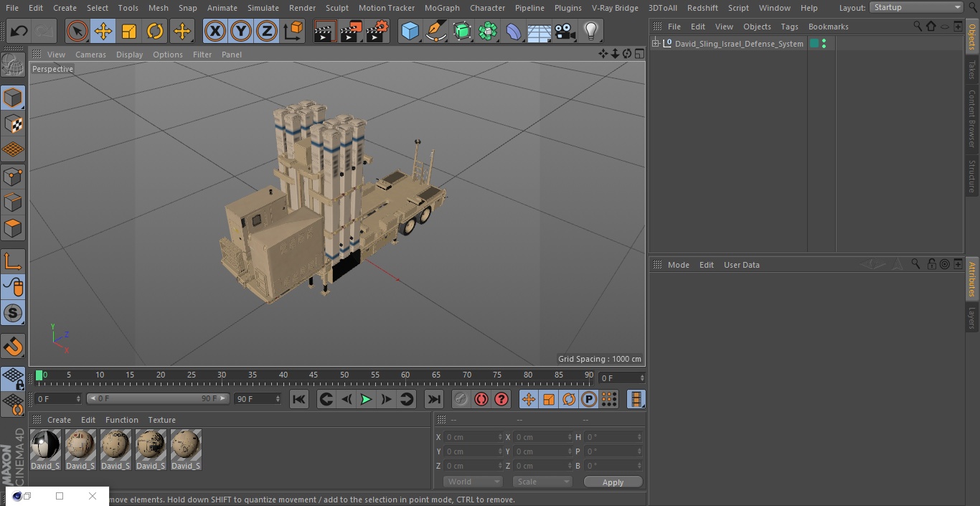The image size is (980, 506).
Task: Select the last David_S material
Action: click(x=186, y=450)
